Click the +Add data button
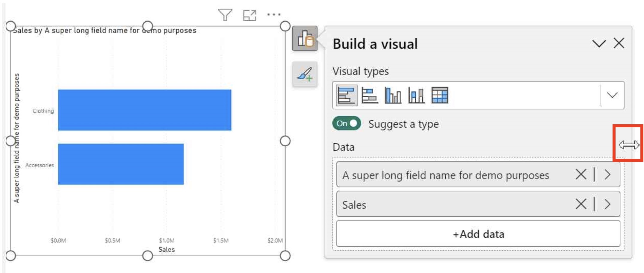The image size is (644, 273). (x=478, y=234)
